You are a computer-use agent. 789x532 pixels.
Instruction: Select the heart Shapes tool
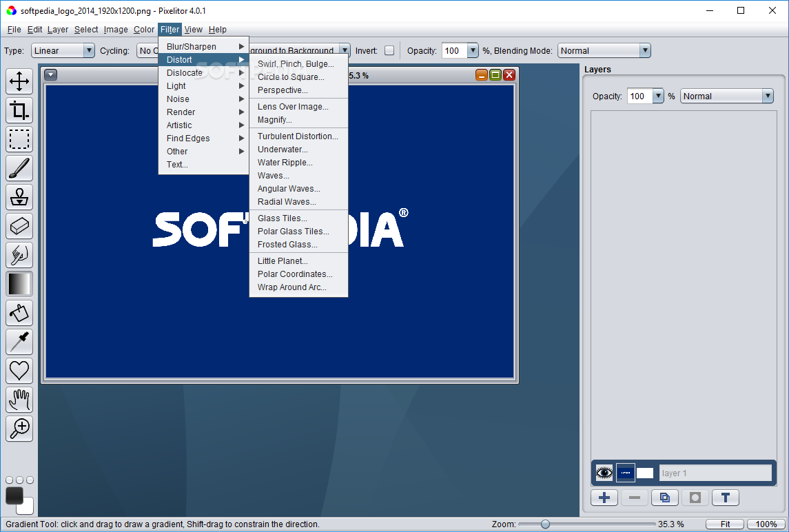[19, 371]
